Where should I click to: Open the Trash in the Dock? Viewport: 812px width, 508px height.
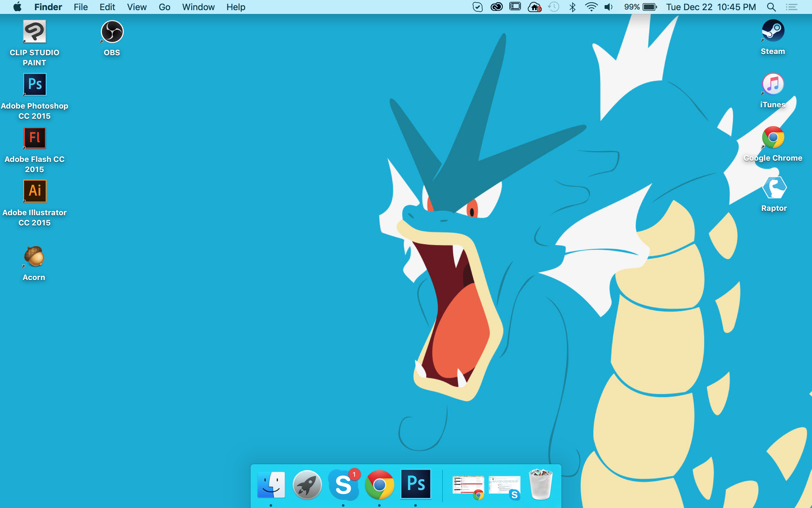click(540, 484)
